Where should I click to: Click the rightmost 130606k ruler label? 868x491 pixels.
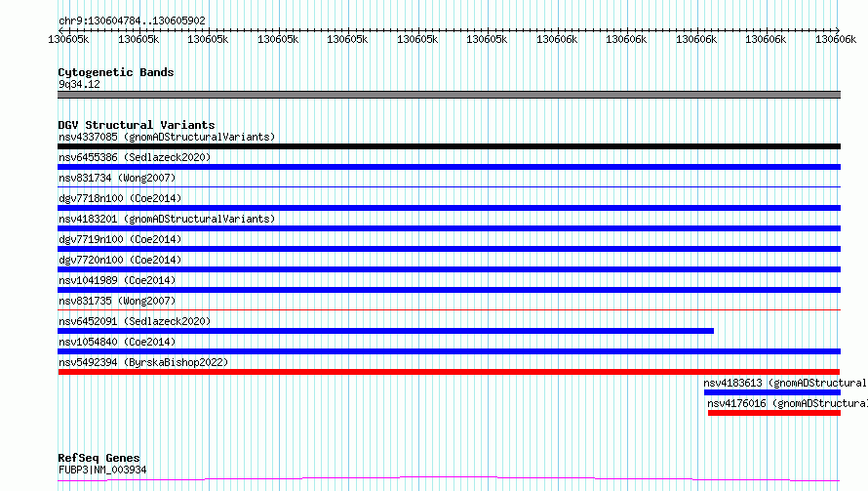click(x=836, y=39)
